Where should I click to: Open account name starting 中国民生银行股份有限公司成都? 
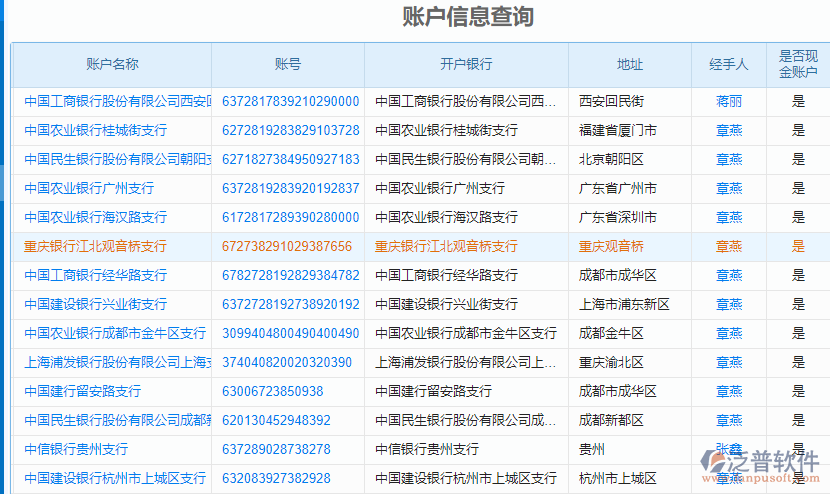click(118, 420)
